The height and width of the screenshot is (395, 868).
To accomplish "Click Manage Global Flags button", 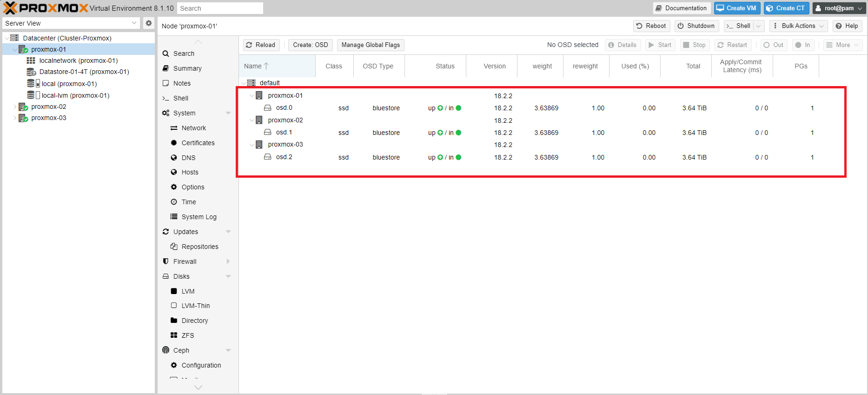I will click(371, 45).
